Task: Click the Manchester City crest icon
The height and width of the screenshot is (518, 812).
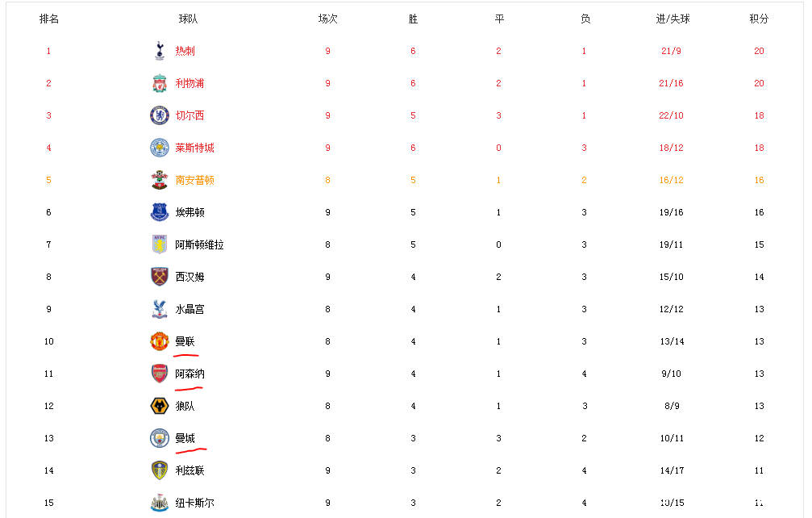Action: 159,438
